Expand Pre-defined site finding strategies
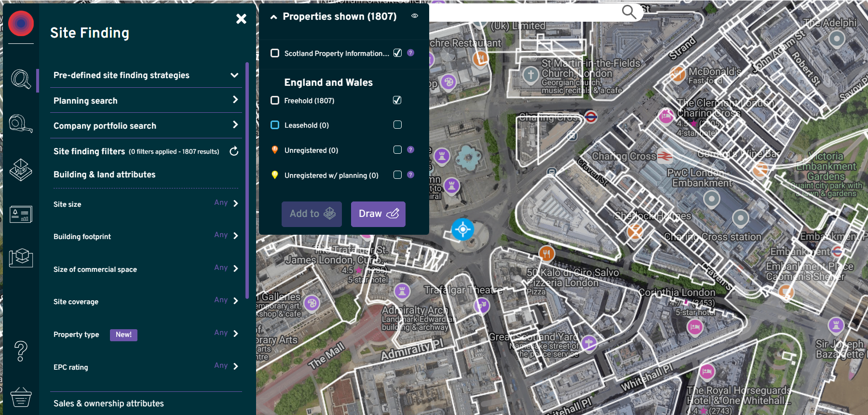 click(x=146, y=75)
